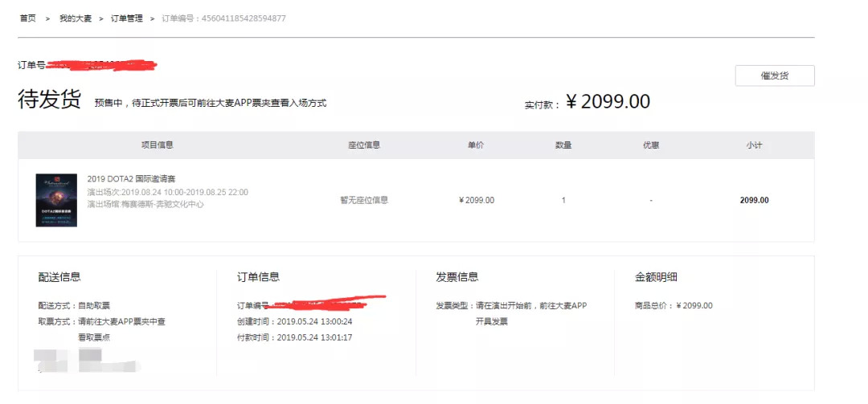Click the 数量 column header

[563, 145]
